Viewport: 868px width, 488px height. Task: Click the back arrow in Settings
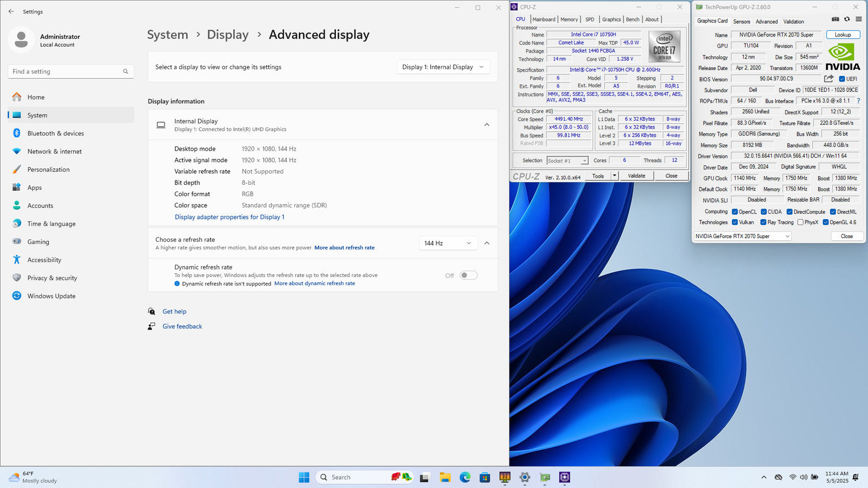click(11, 11)
